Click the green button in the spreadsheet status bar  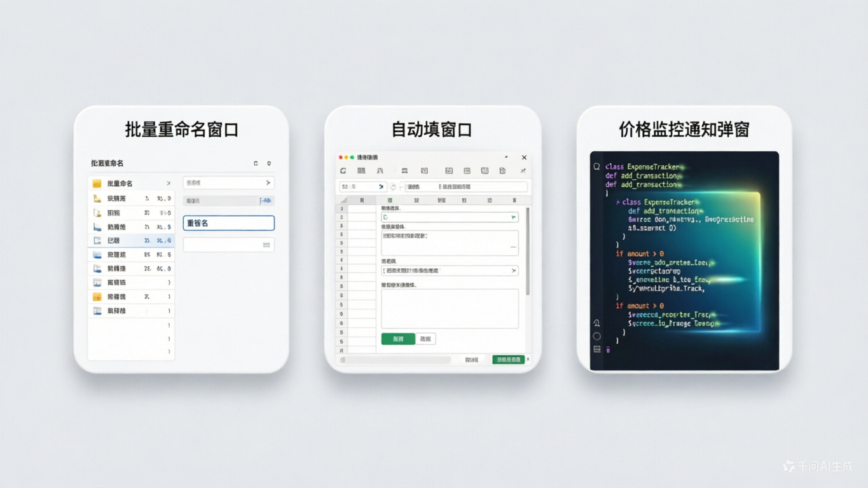pos(508,360)
